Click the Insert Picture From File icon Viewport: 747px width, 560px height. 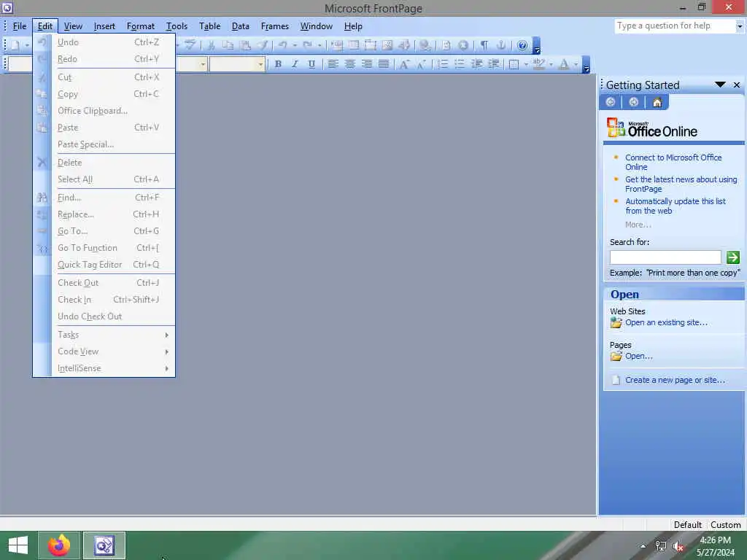pos(387,45)
